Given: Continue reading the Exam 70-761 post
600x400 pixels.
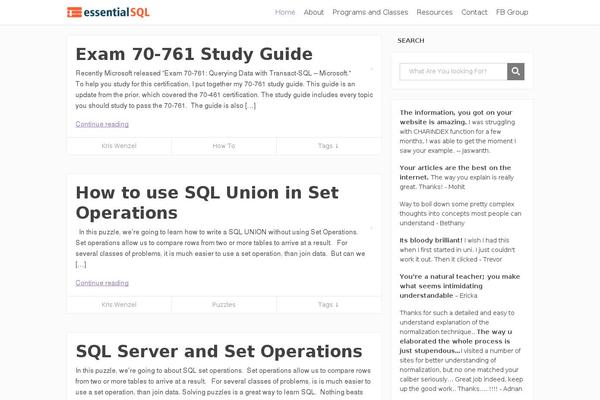Looking at the screenshot, I should 102,124.
